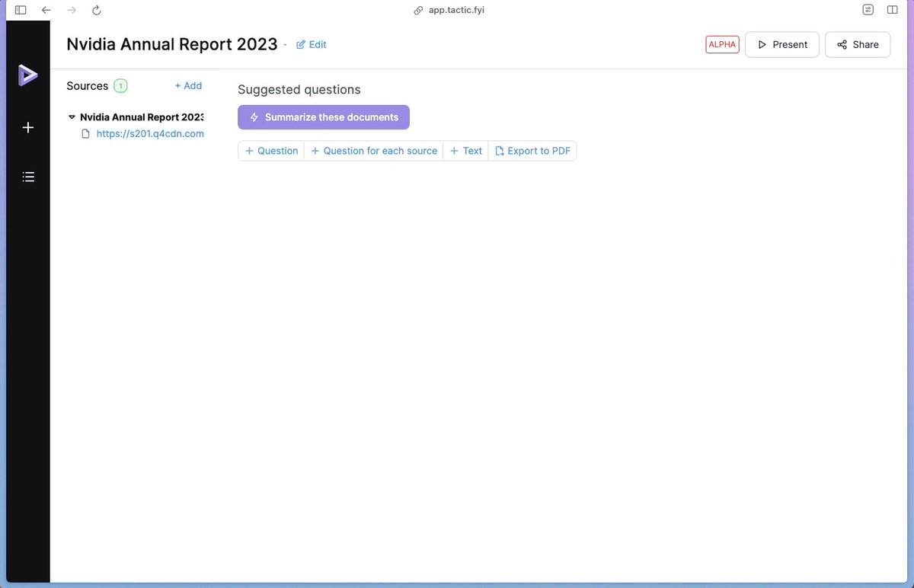Add a new source with + Add
This screenshot has height=588, width=914.
(188, 86)
